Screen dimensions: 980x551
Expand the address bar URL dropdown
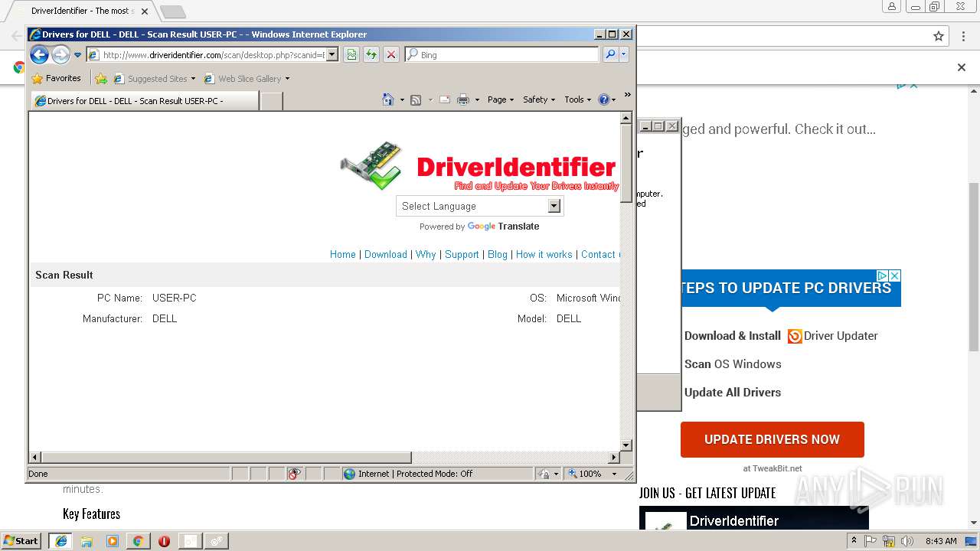coord(332,54)
